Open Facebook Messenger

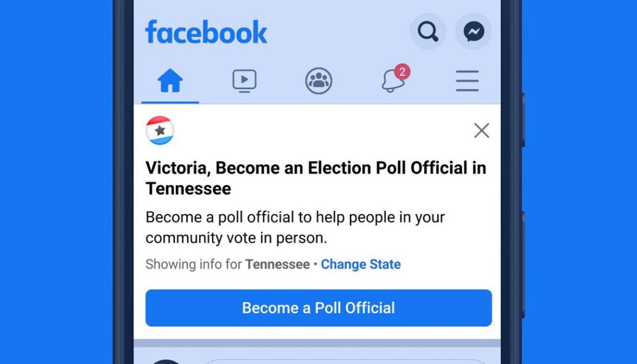click(473, 32)
